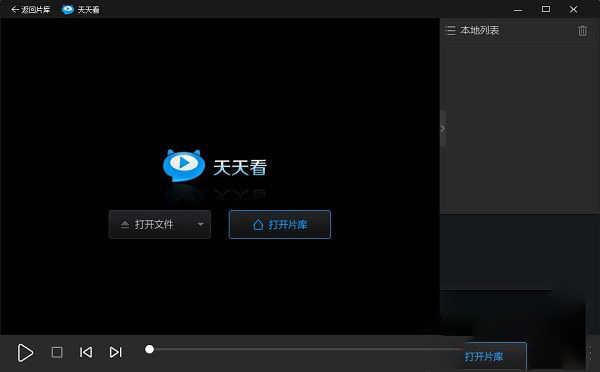Clear the local list with trash icon
Image resolution: width=600 pixels, height=372 pixels.
click(582, 31)
